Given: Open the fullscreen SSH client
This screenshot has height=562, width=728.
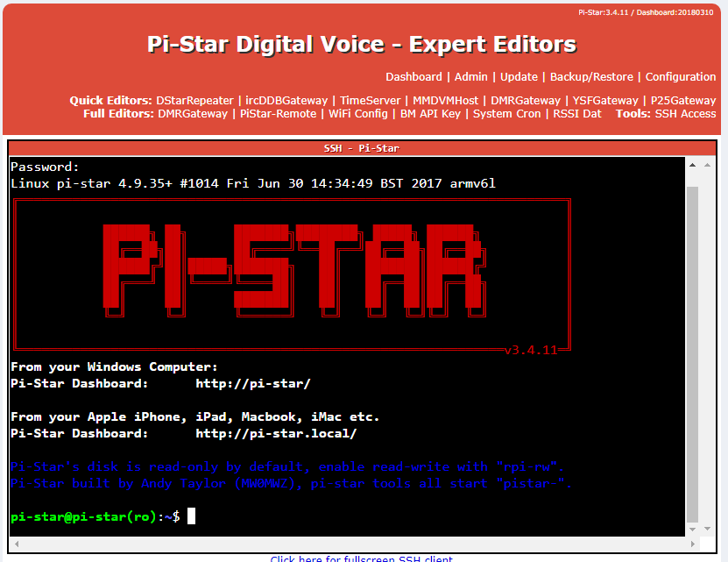Looking at the screenshot, I should [362, 558].
